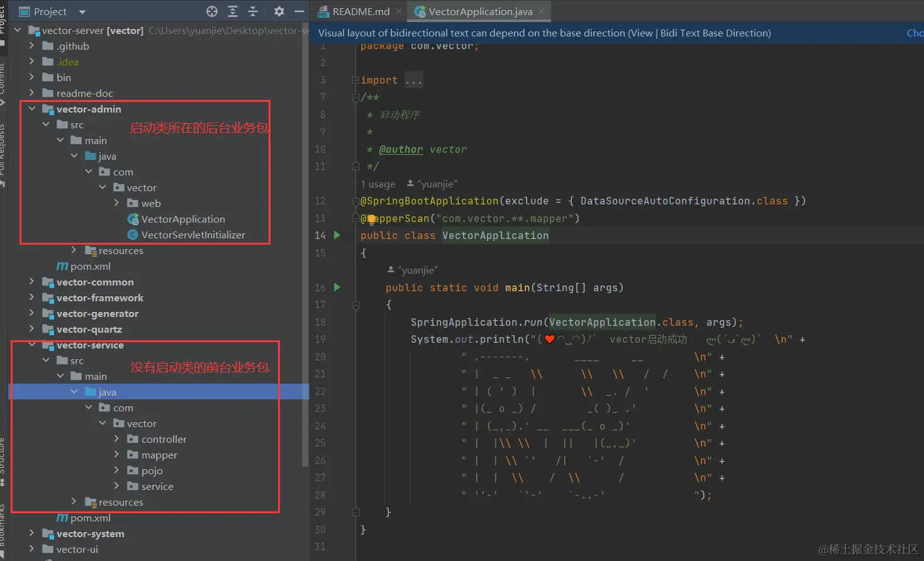Fold the main method body at line 17
This screenshot has width=924, height=561.
click(355, 306)
